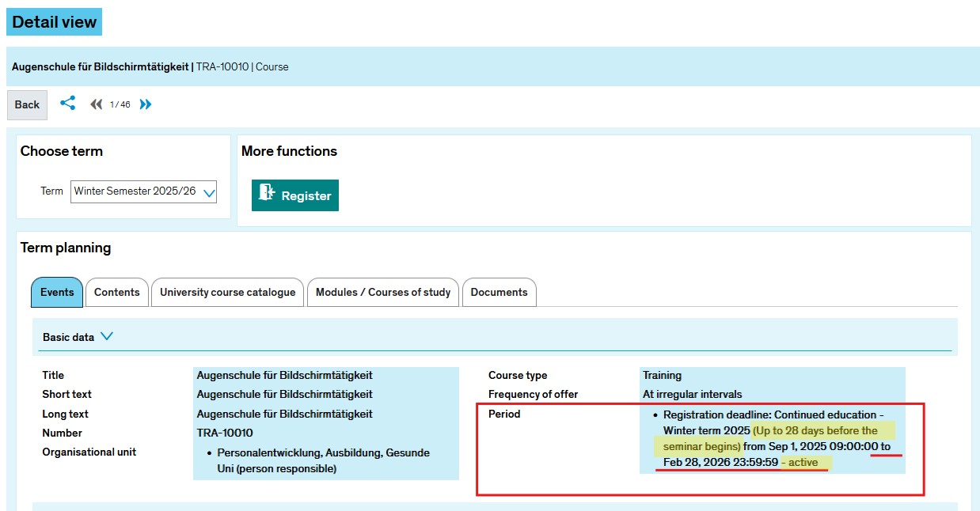Click the Frequency value At irregular intervals
The height and width of the screenshot is (511, 980).
[x=692, y=394]
